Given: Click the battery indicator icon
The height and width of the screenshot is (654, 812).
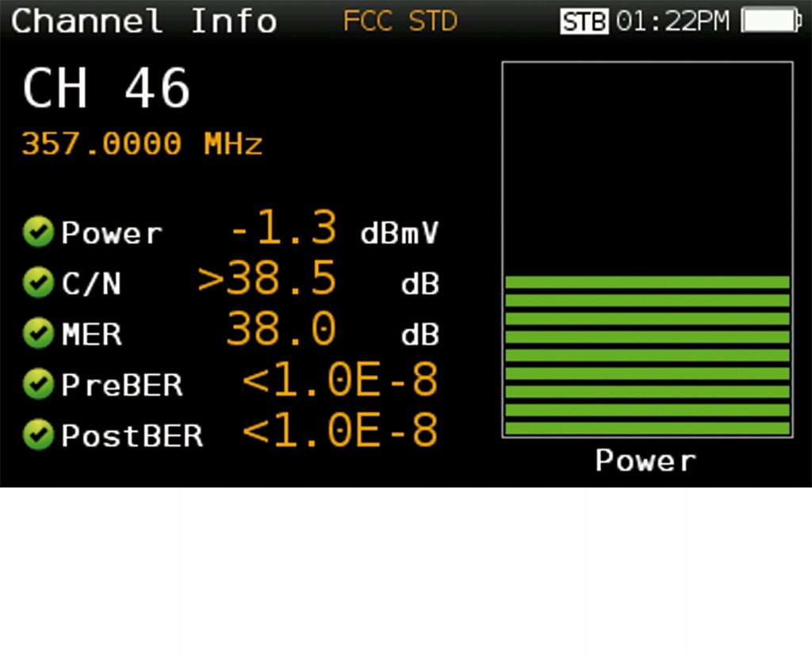Looking at the screenshot, I should click(x=771, y=21).
